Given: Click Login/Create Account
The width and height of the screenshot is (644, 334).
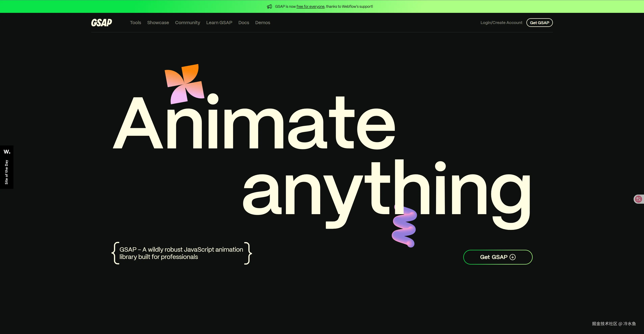Looking at the screenshot, I should click(501, 22).
